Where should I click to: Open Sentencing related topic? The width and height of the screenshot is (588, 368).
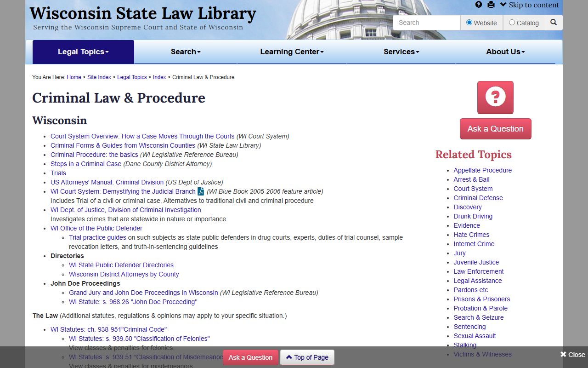pos(469,327)
